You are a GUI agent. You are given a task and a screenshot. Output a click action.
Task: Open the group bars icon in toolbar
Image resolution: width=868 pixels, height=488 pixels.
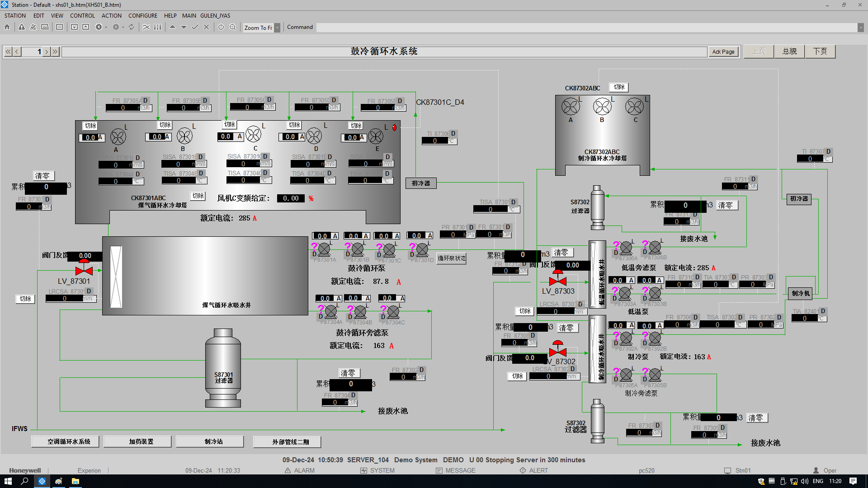pos(157,27)
